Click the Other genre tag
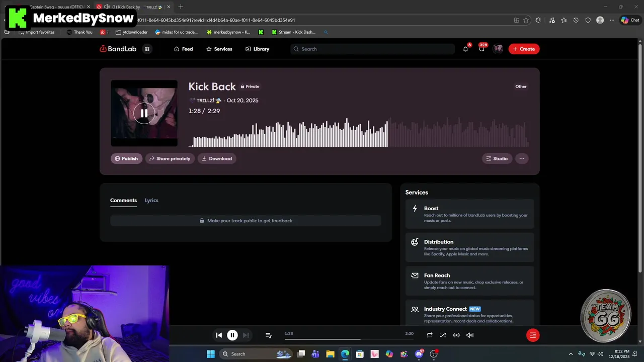Image resolution: width=644 pixels, height=362 pixels. (x=521, y=86)
